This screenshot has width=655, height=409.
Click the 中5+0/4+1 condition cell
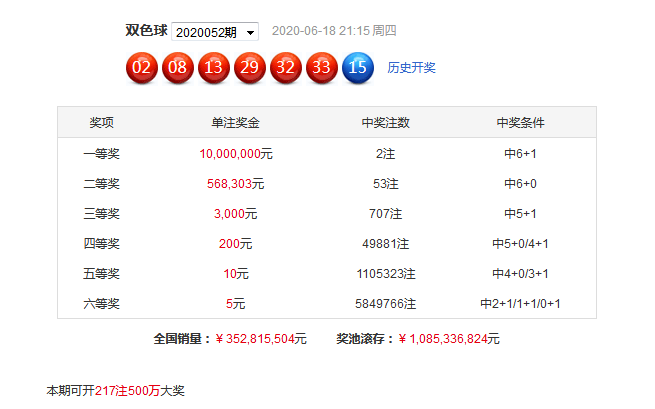(x=520, y=244)
